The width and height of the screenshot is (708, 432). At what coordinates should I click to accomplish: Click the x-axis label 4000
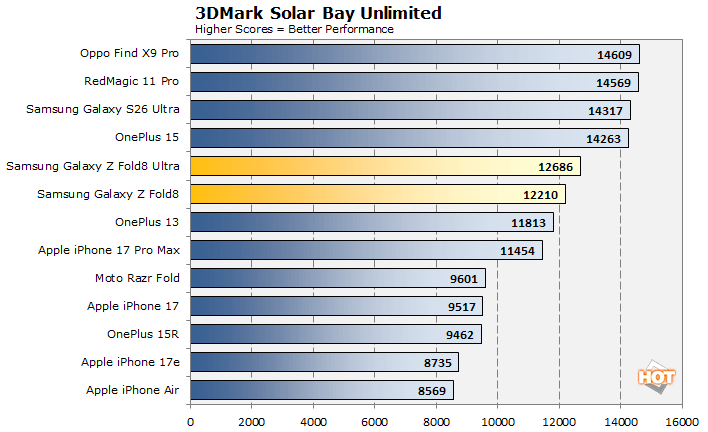point(313,422)
